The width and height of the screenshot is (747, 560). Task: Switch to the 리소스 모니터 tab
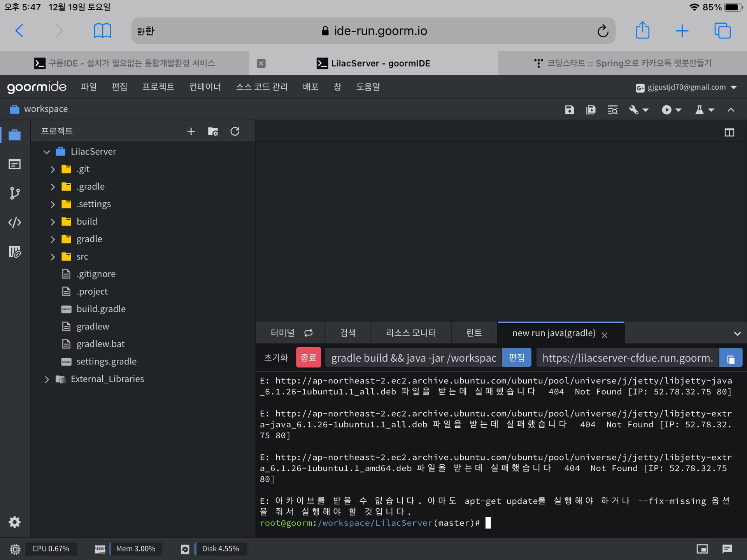[410, 333]
